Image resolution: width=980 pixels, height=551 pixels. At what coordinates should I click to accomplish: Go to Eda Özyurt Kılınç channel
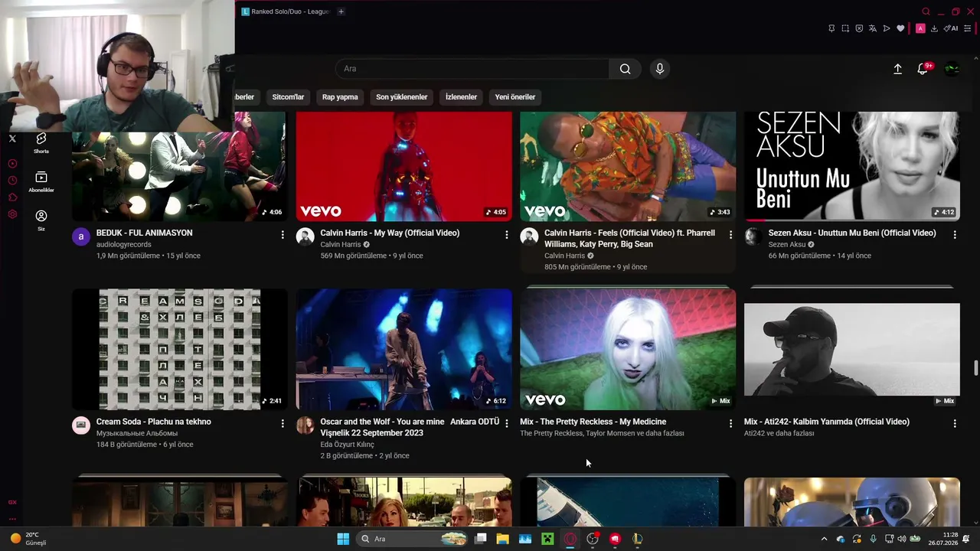click(x=348, y=445)
